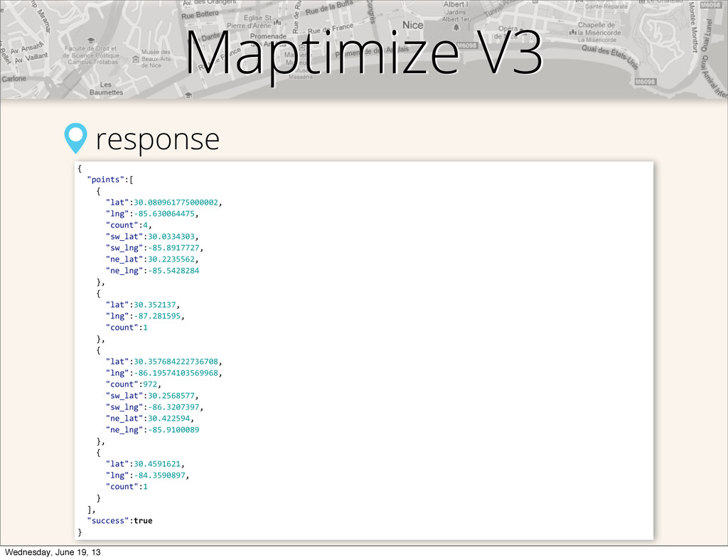Click sw_lng value -86.3207397

[x=173, y=407]
